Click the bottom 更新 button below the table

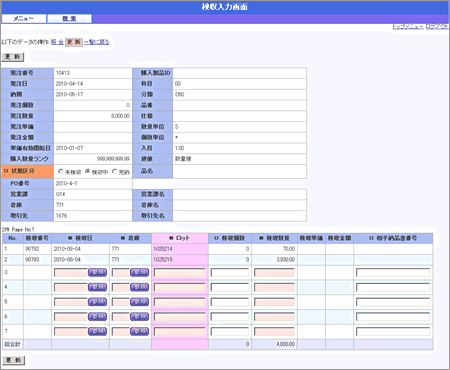coord(13,360)
